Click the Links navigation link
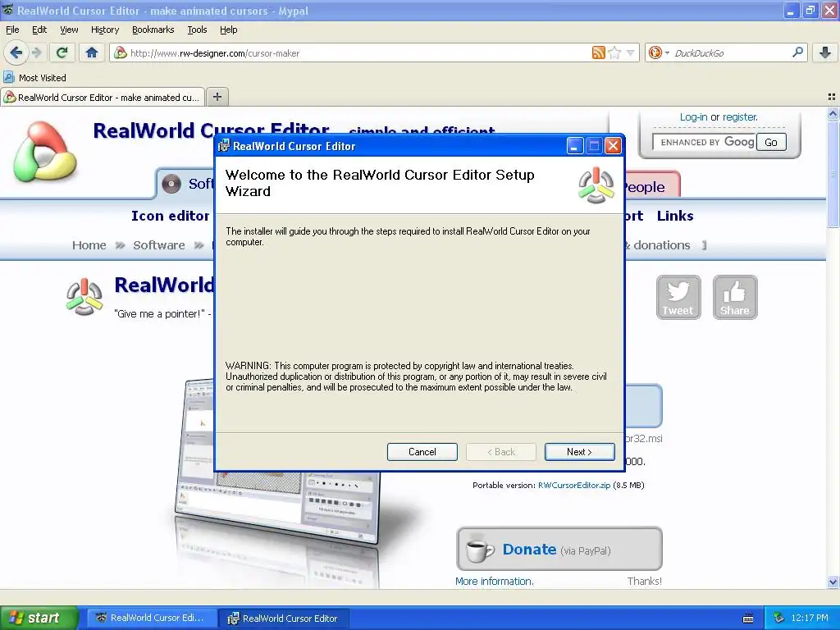This screenshot has width=840, height=630. tap(675, 216)
